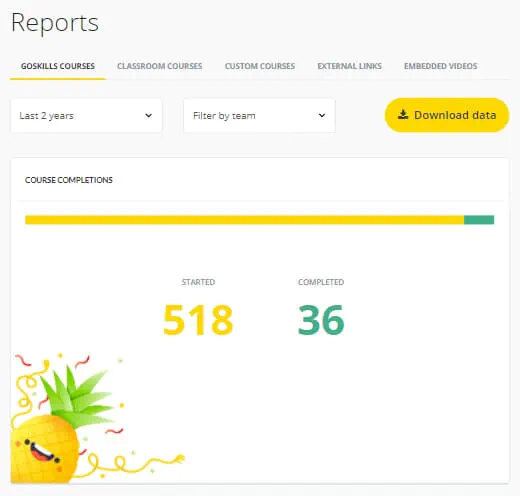Image resolution: width=520 pixels, height=496 pixels.
Task: Click the yellow started segment of progress bar
Action: click(245, 220)
